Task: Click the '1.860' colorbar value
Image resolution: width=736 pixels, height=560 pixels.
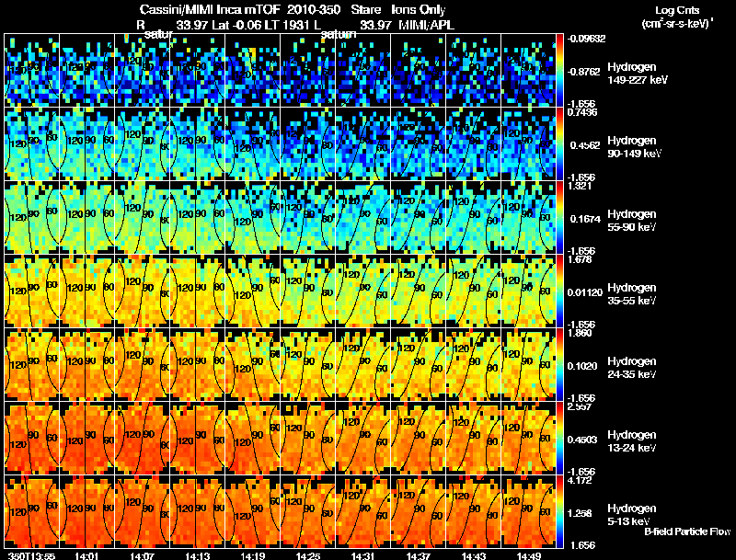Action: tap(580, 333)
